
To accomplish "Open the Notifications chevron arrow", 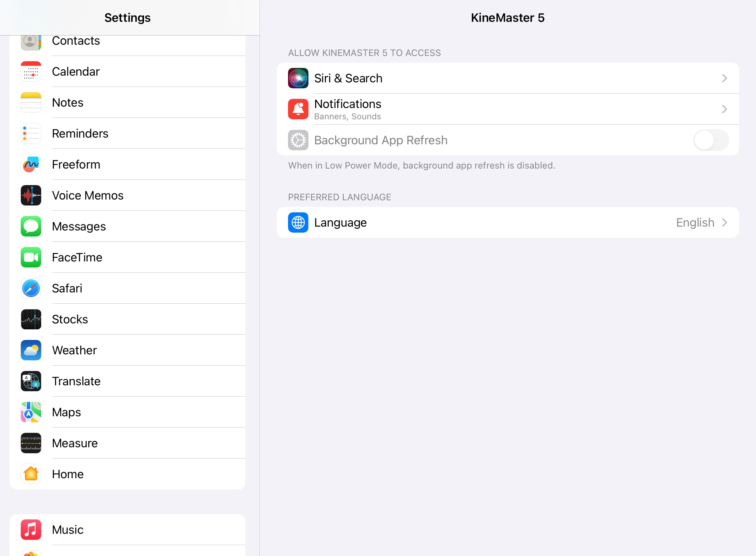I will [724, 109].
